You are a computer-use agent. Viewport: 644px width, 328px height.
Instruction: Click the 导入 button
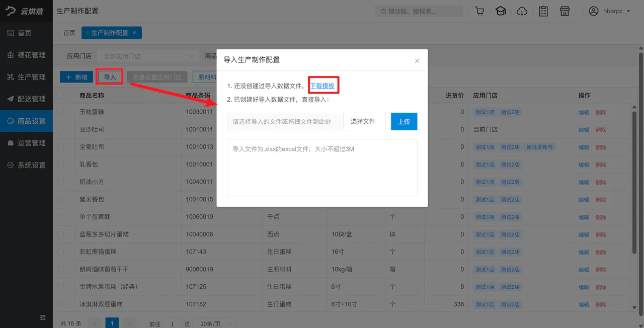(x=110, y=77)
